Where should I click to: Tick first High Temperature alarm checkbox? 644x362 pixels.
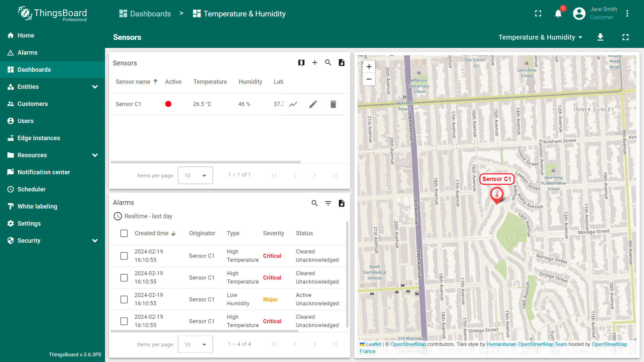point(124,256)
